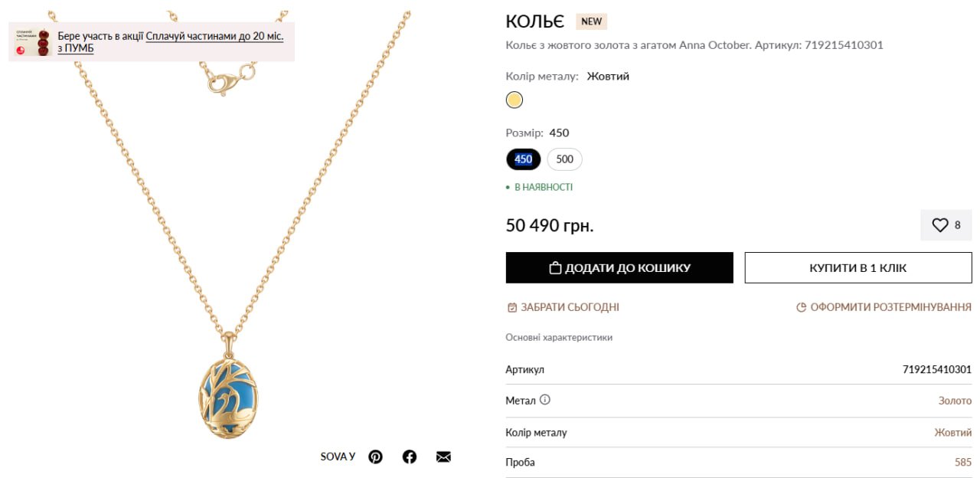Add necklace to wishlist heart icon
This screenshot has height=478, width=980.
pyautogui.click(x=939, y=225)
